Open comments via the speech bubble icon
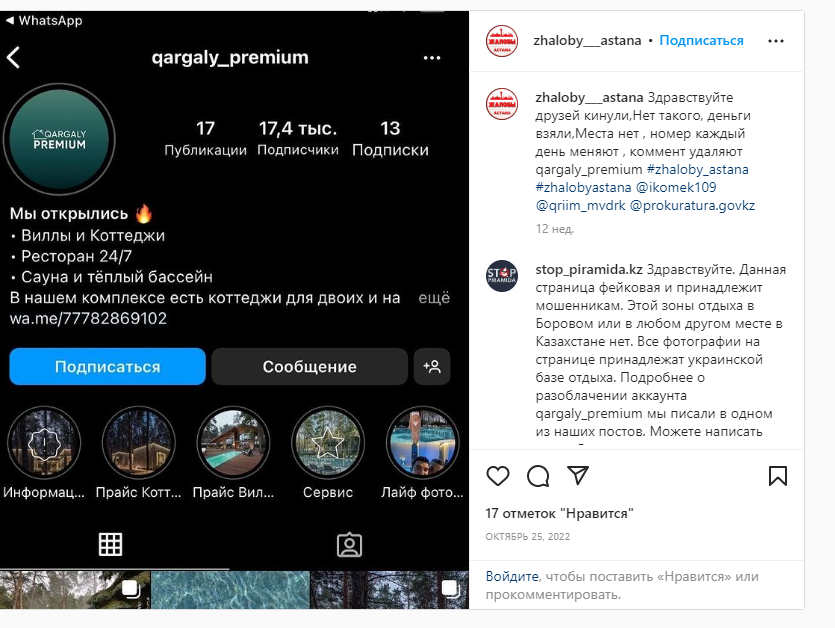This screenshot has height=628, width=835. point(538,476)
